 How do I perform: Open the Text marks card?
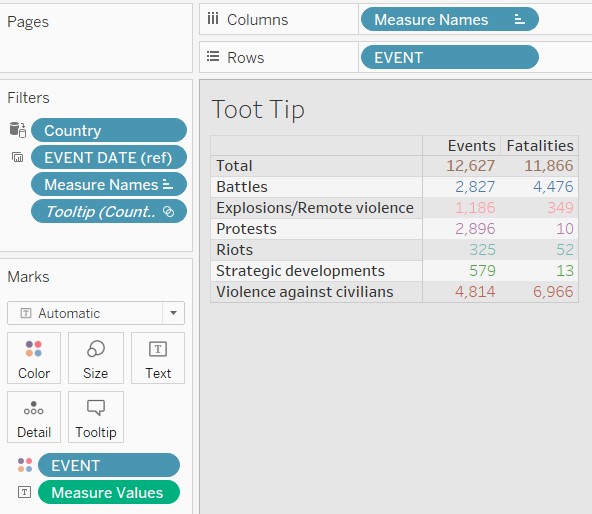(x=158, y=358)
